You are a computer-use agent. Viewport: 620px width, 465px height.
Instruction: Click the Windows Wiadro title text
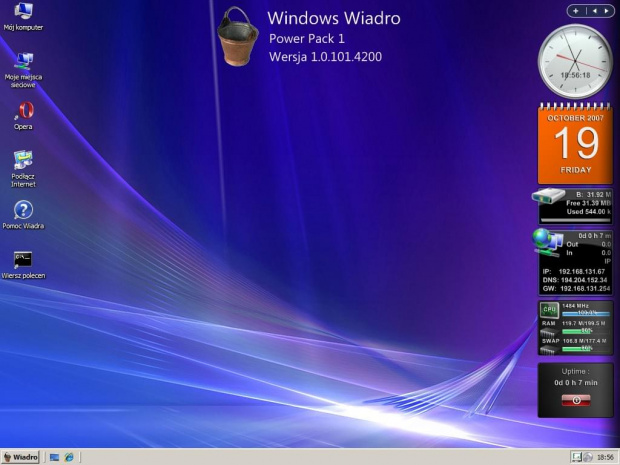pos(334,18)
